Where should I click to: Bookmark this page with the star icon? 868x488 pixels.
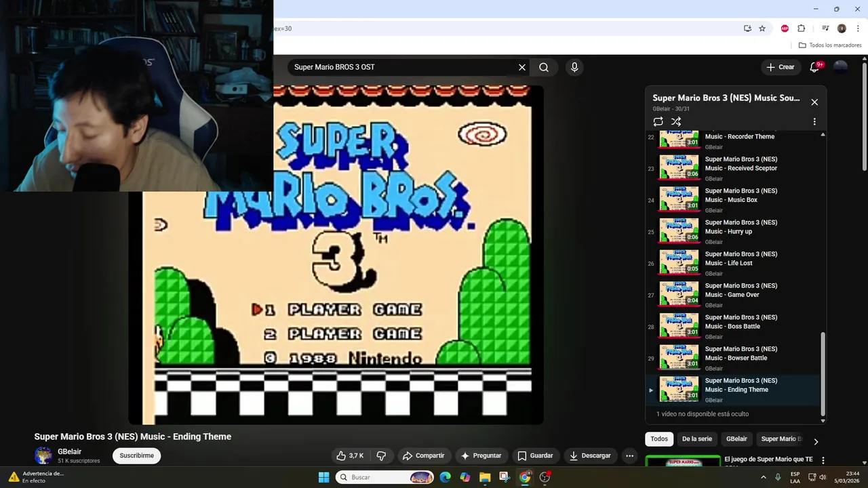[762, 28]
